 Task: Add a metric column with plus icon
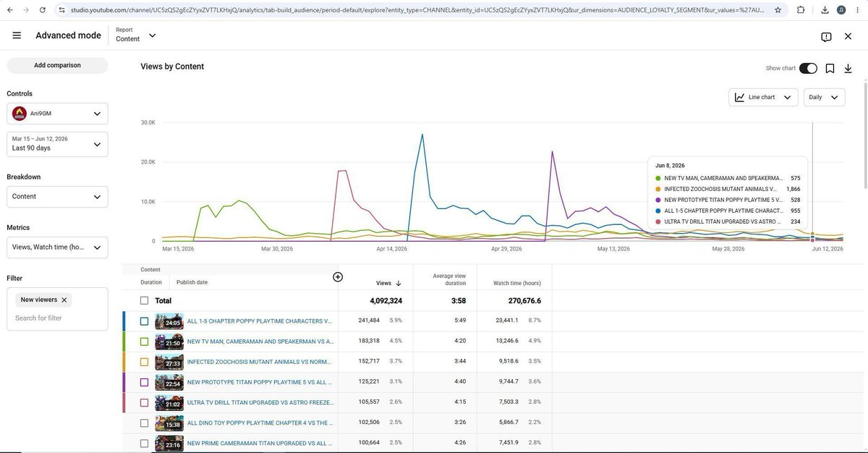coord(338,276)
